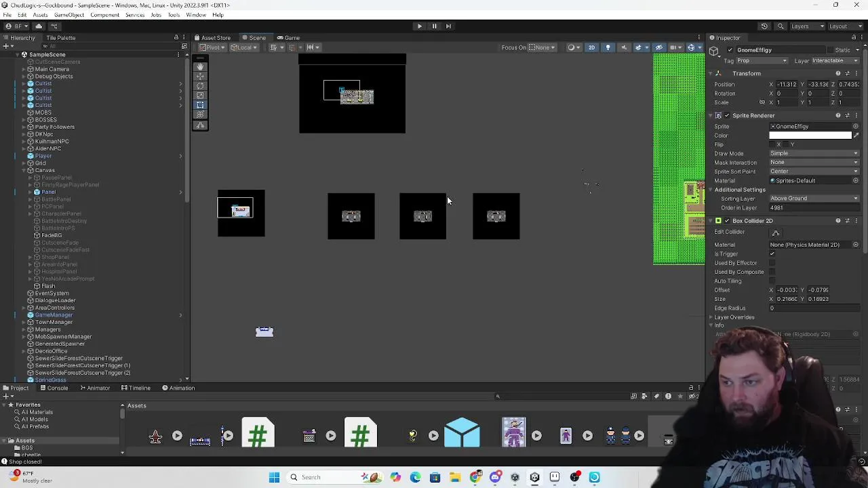Open the Tag Prop dropdown
Viewport: 868px width, 488px height.
coord(762,61)
